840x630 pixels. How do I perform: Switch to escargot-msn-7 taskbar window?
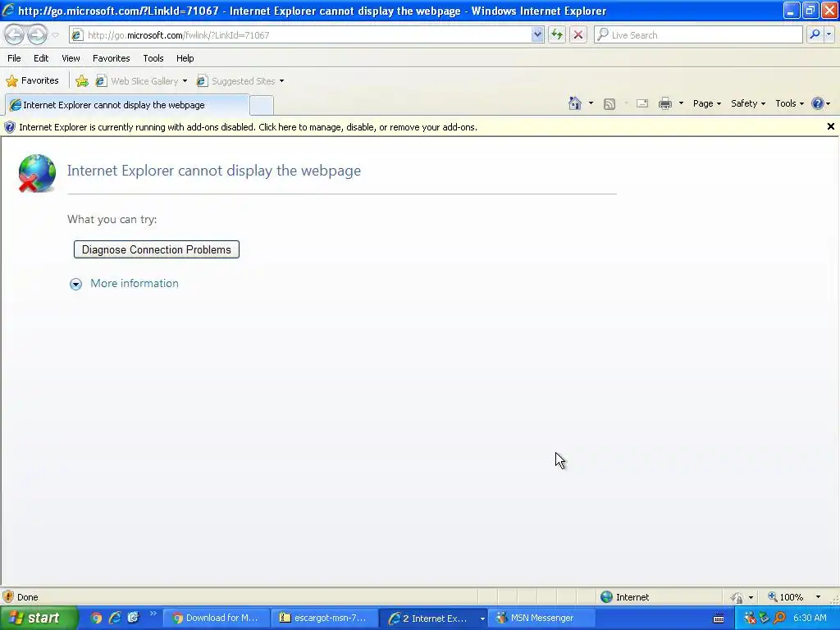click(x=323, y=618)
